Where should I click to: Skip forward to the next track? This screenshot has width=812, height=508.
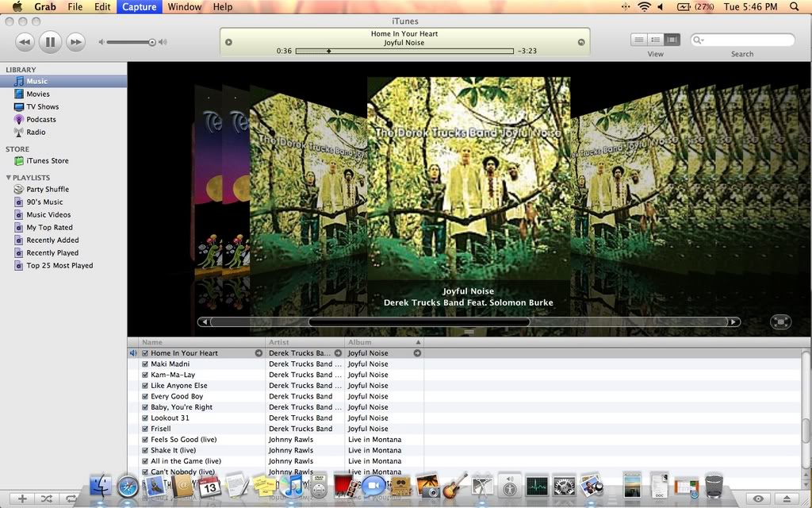coord(75,42)
